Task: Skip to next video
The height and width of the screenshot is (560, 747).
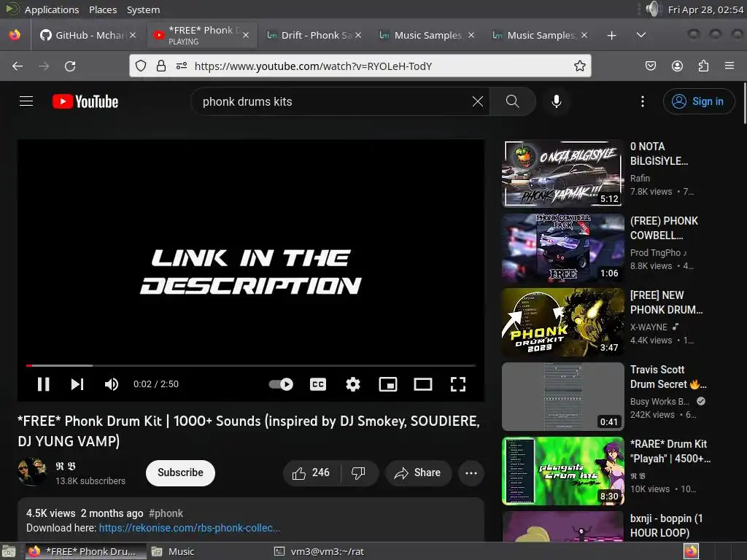Action: (x=77, y=384)
